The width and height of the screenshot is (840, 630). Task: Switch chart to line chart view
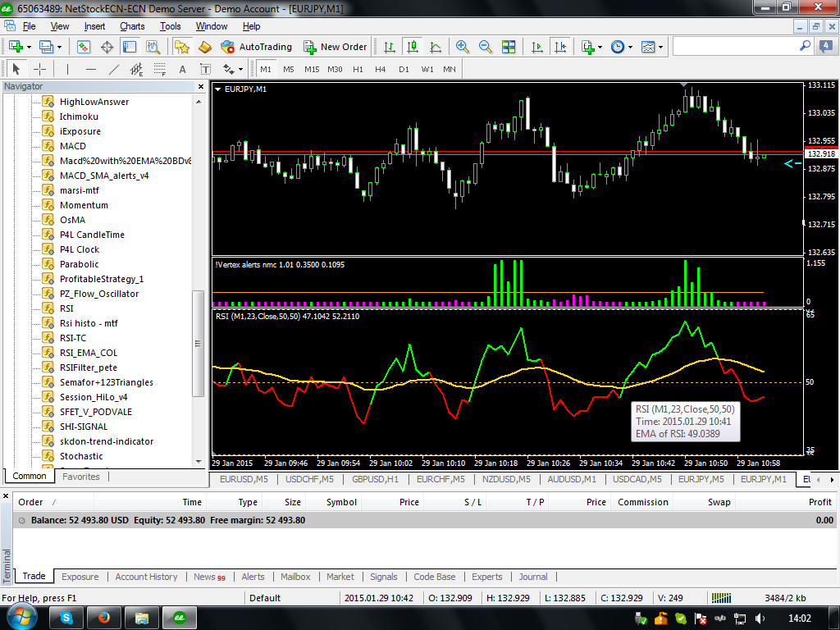click(x=434, y=47)
